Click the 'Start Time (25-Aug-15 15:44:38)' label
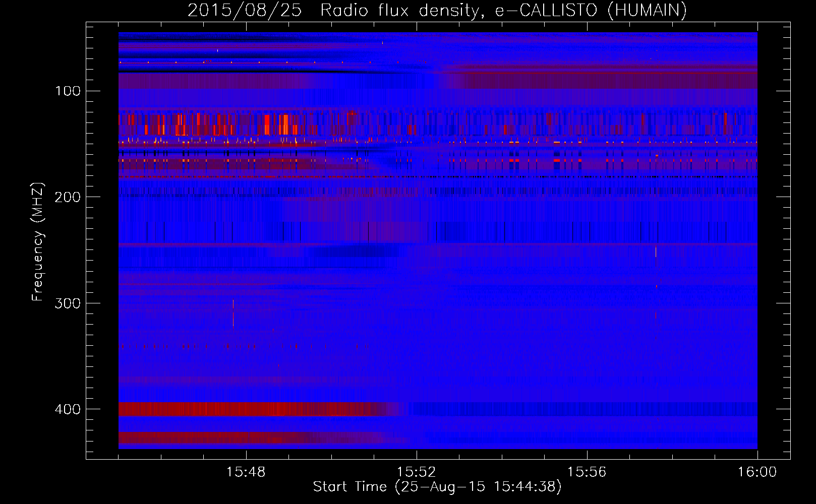 [437, 487]
